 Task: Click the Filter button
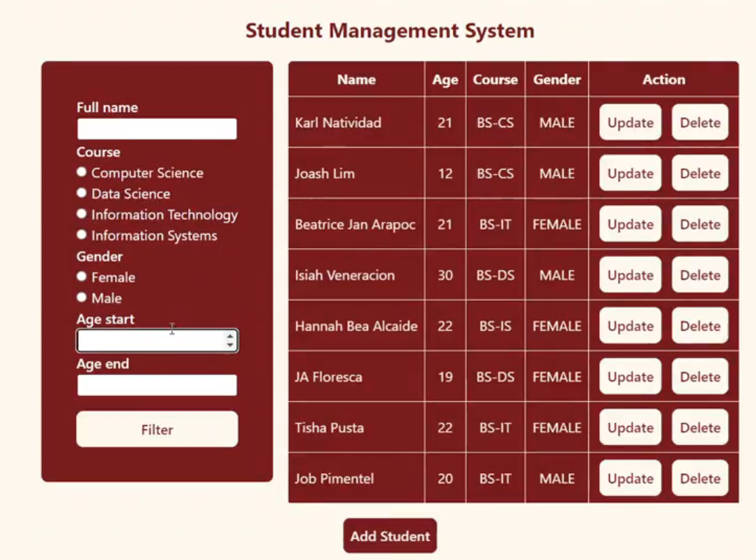click(156, 430)
